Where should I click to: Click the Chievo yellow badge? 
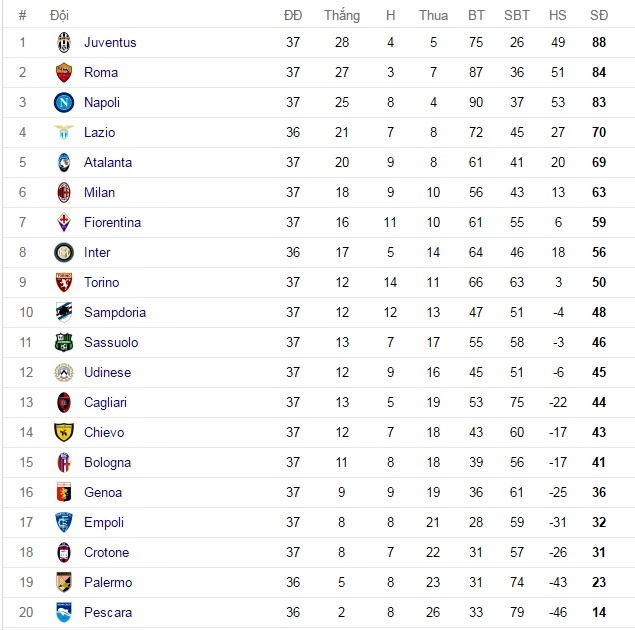(x=64, y=433)
